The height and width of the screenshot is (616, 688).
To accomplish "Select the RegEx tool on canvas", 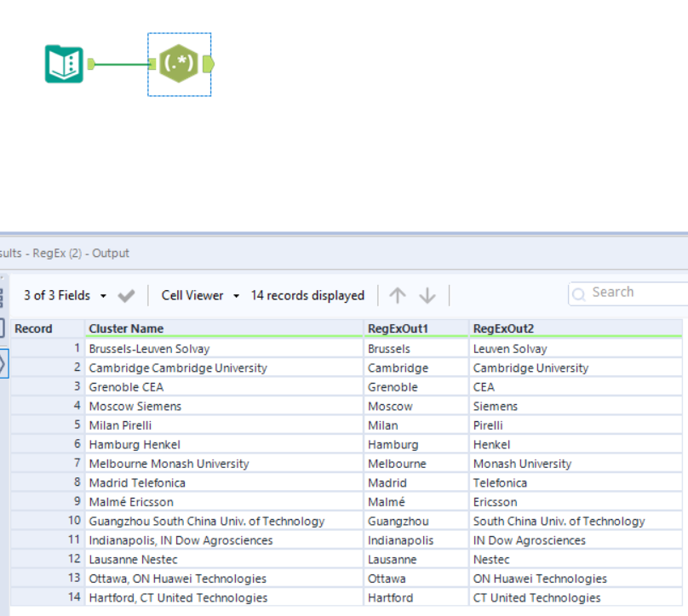I will (179, 64).
